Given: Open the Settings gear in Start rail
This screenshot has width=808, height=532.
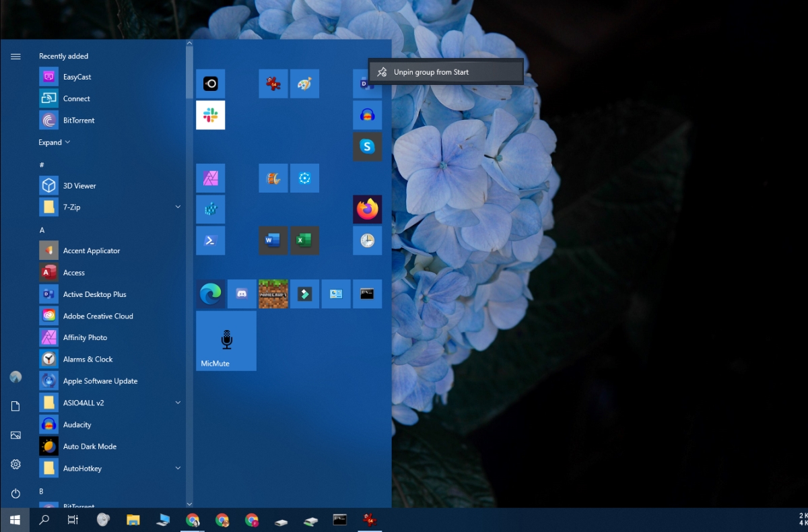Looking at the screenshot, I should [15, 465].
